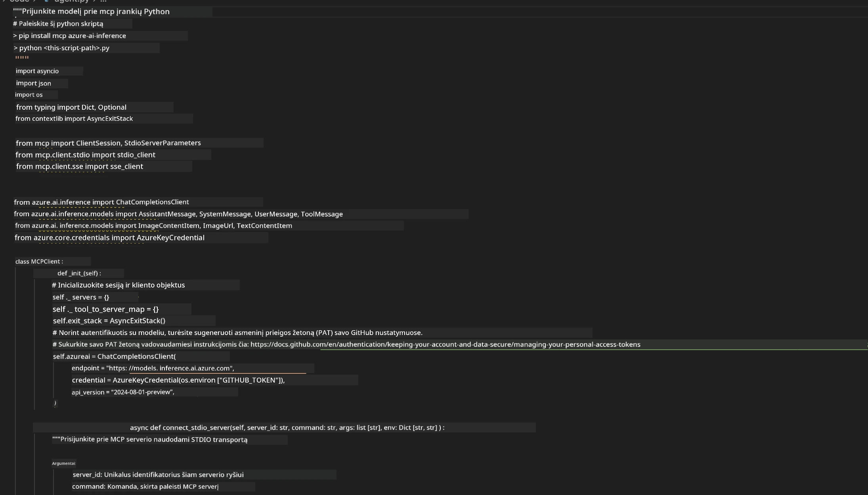Click the Argumentai label in docstring
The height and width of the screenshot is (495, 868).
(x=63, y=463)
